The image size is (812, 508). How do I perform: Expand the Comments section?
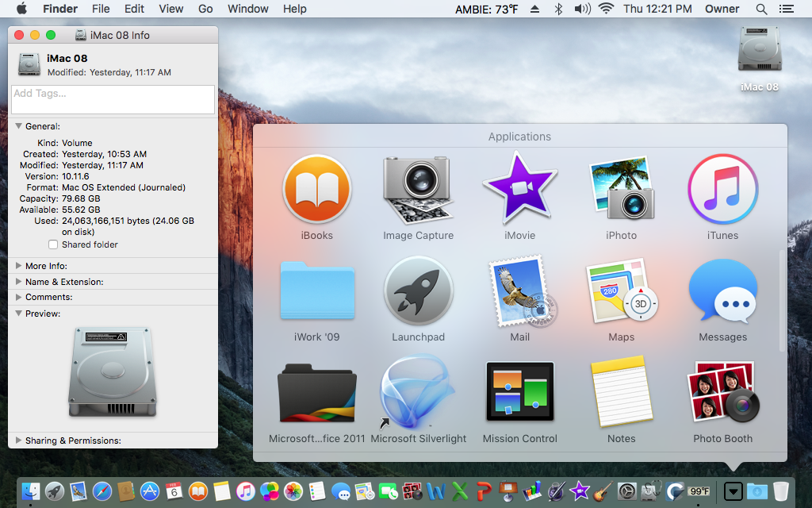coord(19,297)
